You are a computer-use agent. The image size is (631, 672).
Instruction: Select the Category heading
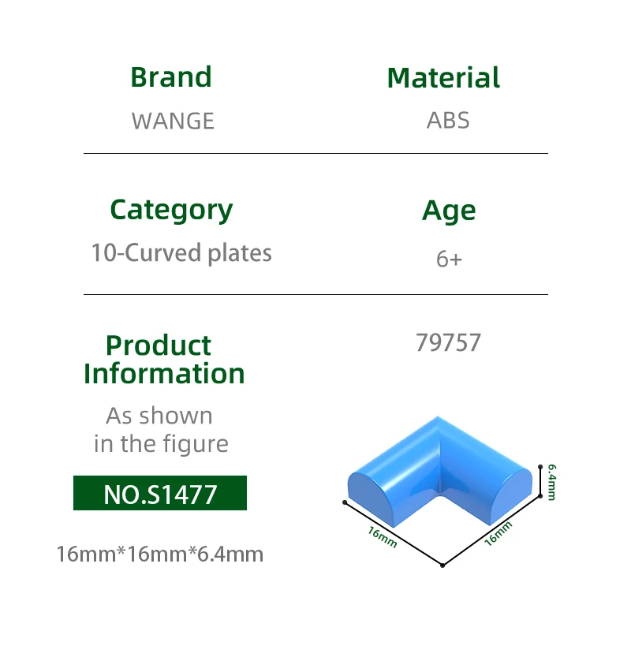[171, 210]
